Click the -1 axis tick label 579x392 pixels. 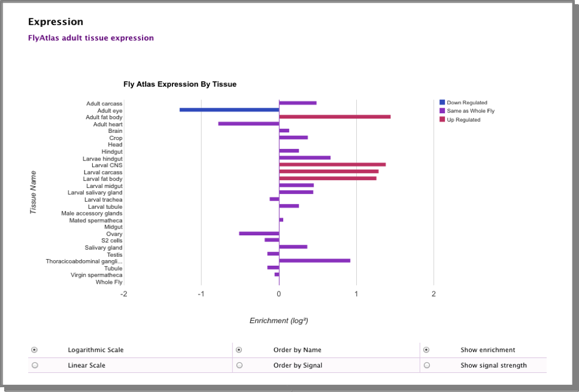pyautogui.click(x=201, y=294)
